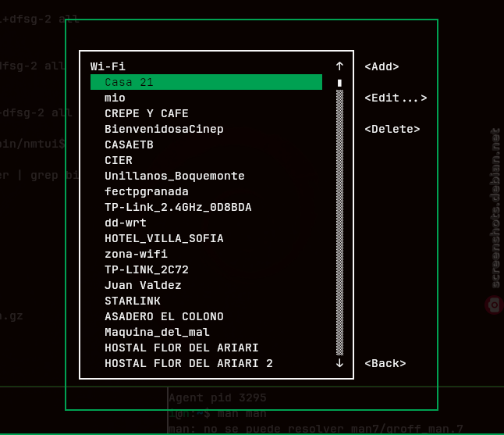The image size is (504, 435).
Task: Pick the CREPE Y CAFE network
Action: [206, 113]
